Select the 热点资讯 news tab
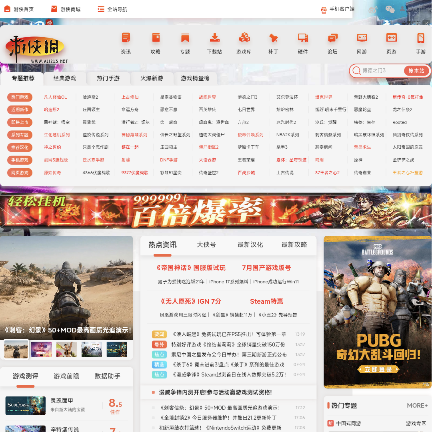 click(162, 245)
